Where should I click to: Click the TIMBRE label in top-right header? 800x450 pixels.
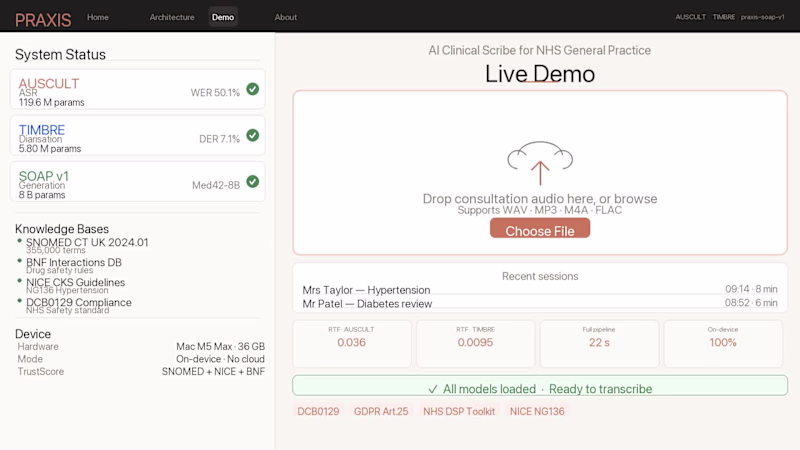tap(723, 17)
